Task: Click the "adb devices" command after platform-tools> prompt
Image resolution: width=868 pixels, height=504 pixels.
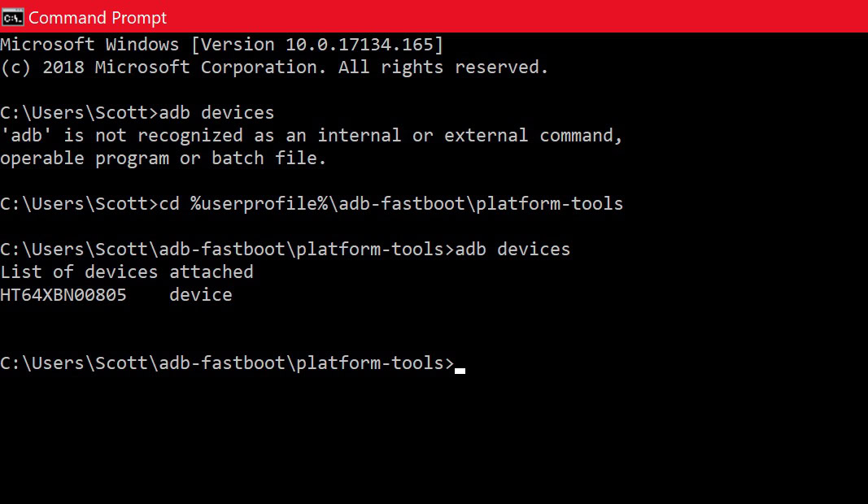Action: point(513,250)
